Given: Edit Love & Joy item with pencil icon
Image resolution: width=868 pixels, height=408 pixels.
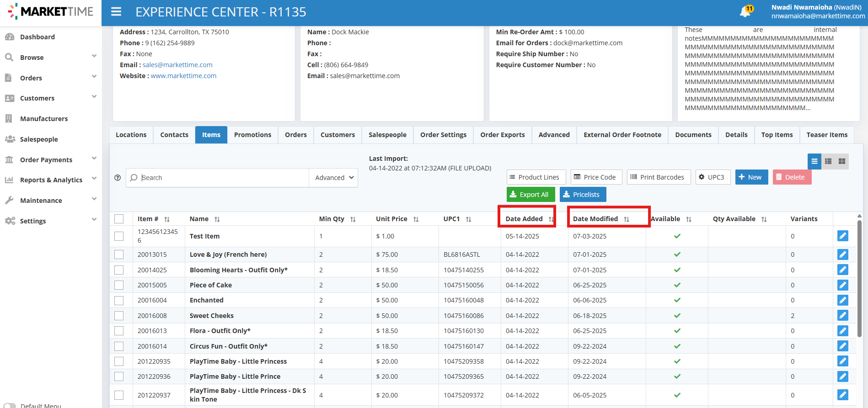Looking at the screenshot, I should tap(843, 254).
